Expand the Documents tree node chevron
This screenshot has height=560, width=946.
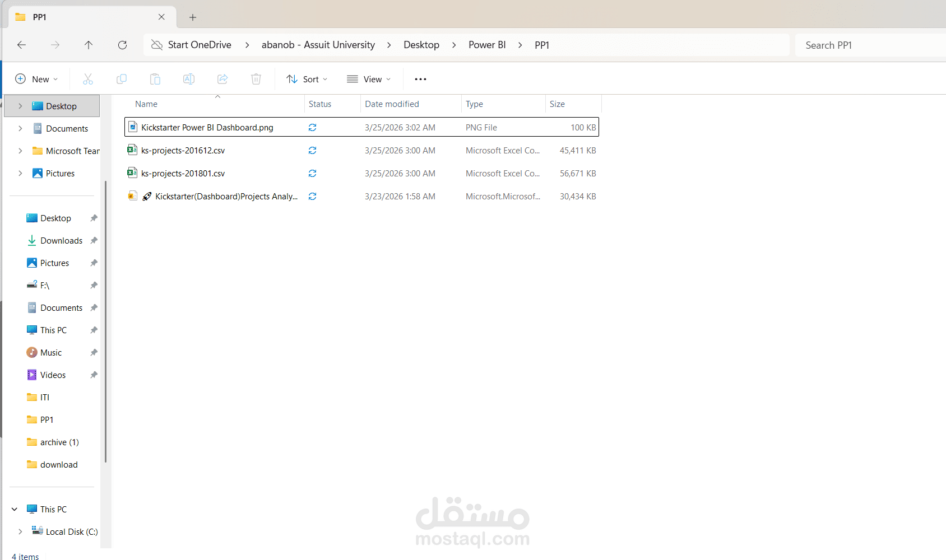20,128
